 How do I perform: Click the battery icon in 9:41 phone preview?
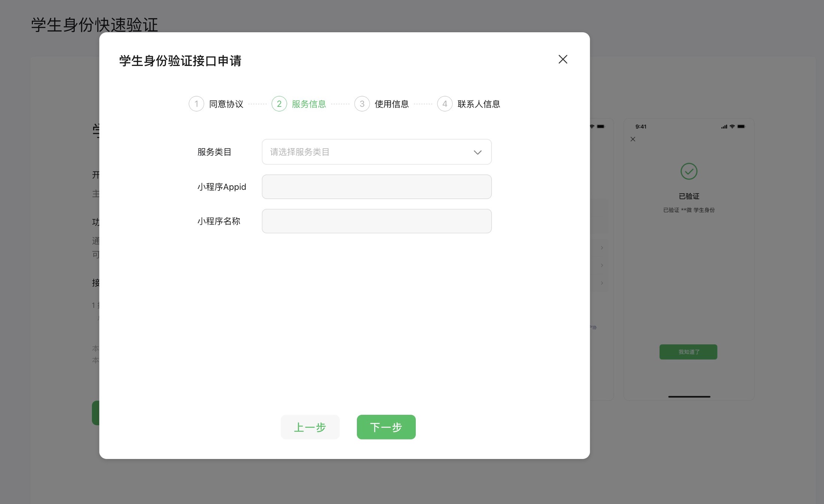[741, 126]
